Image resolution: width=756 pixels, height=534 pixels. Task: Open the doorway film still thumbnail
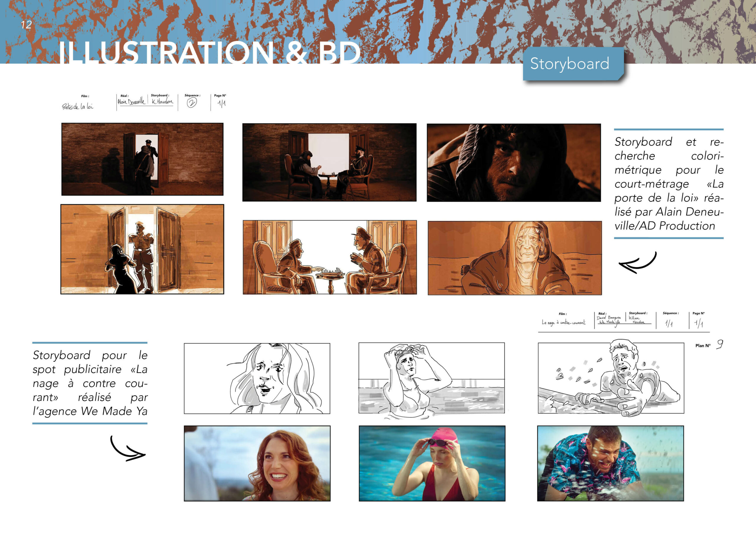click(142, 159)
